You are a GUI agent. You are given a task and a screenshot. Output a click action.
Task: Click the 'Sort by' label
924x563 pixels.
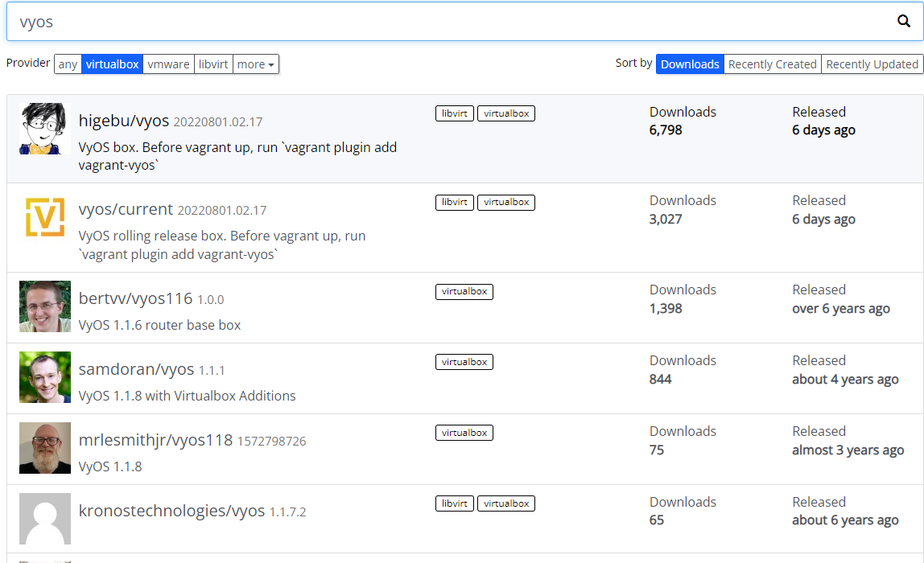[633, 63]
